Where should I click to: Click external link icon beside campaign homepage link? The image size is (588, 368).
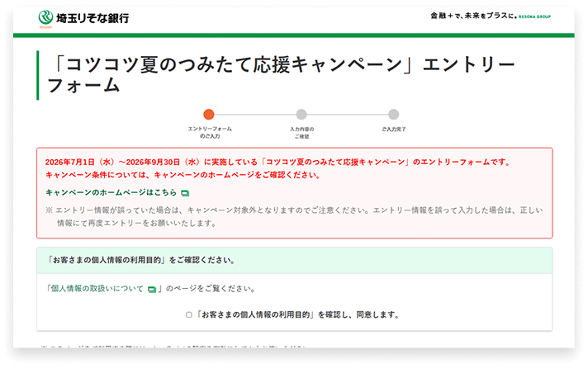click(185, 193)
